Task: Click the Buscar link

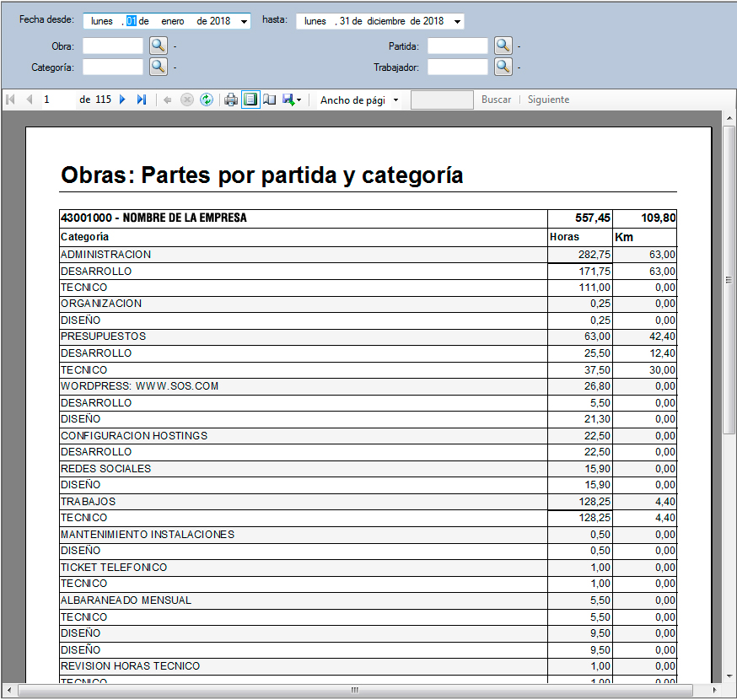Action: pos(497,100)
